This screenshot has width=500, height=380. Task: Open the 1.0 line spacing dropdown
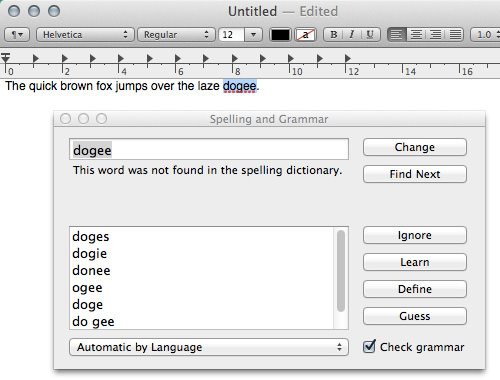[485, 35]
